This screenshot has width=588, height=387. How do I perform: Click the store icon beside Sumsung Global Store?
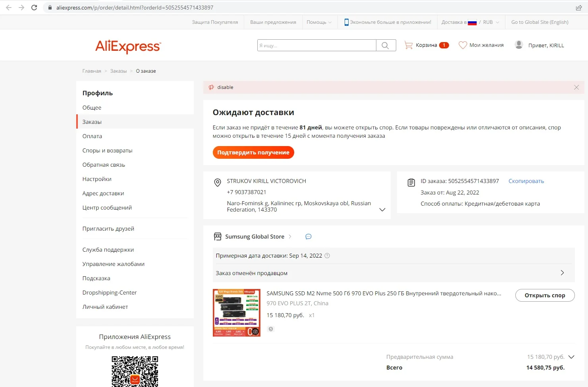point(218,237)
